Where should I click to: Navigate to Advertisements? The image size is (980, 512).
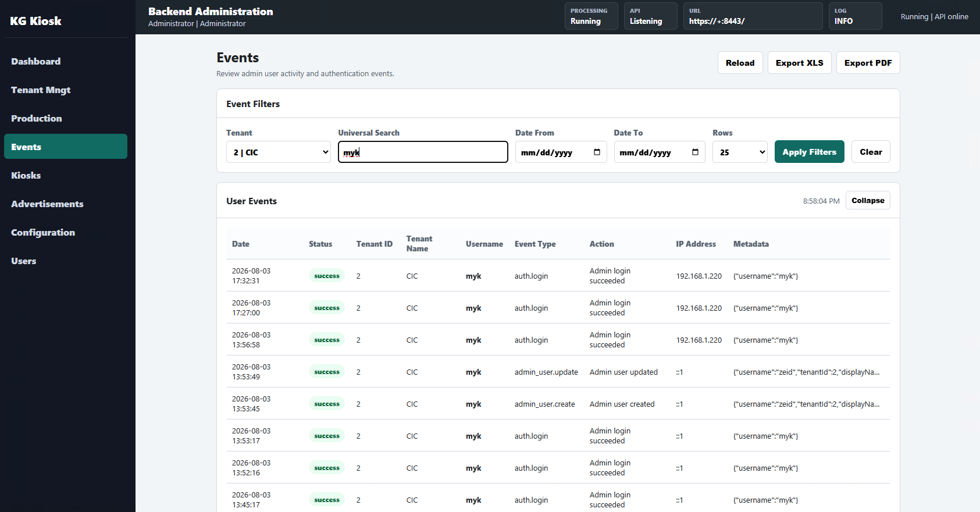[x=66, y=204]
